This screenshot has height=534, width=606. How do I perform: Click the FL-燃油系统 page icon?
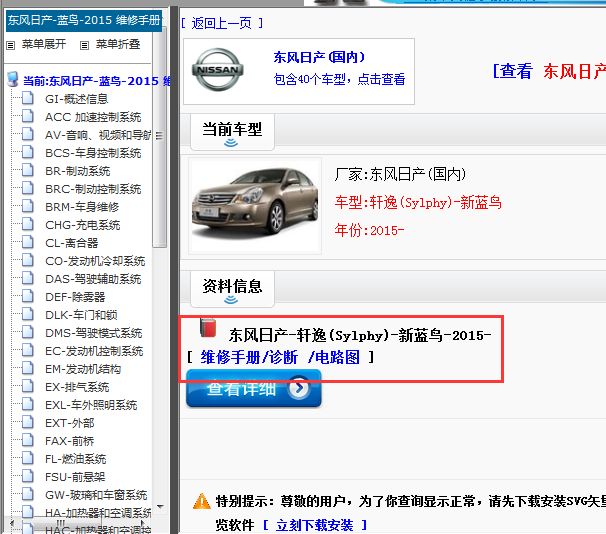tap(27, 459)
